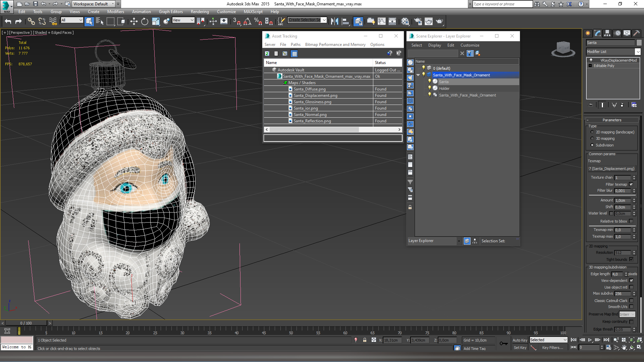Open the MAXScript menu

point(253,12)
